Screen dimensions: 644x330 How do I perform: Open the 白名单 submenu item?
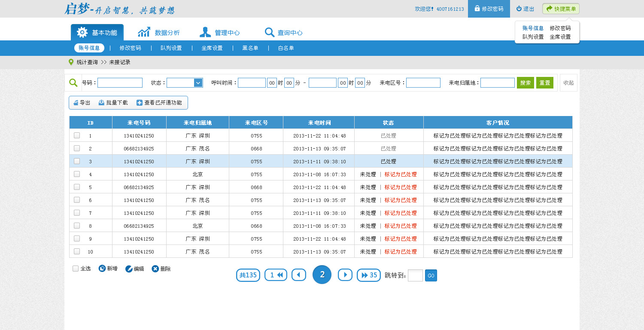click(286, 48)
